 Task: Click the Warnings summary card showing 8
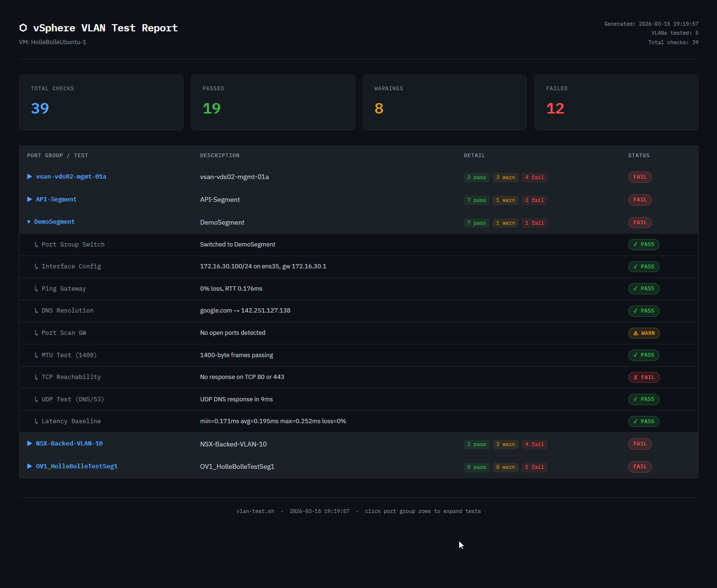(444, 102)
